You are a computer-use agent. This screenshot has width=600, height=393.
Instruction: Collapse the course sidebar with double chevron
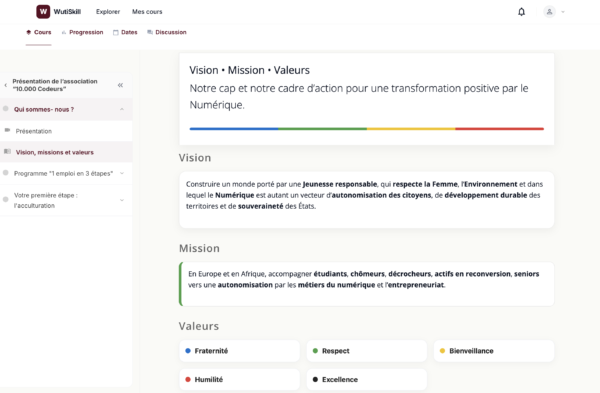[x=121, y=85]
